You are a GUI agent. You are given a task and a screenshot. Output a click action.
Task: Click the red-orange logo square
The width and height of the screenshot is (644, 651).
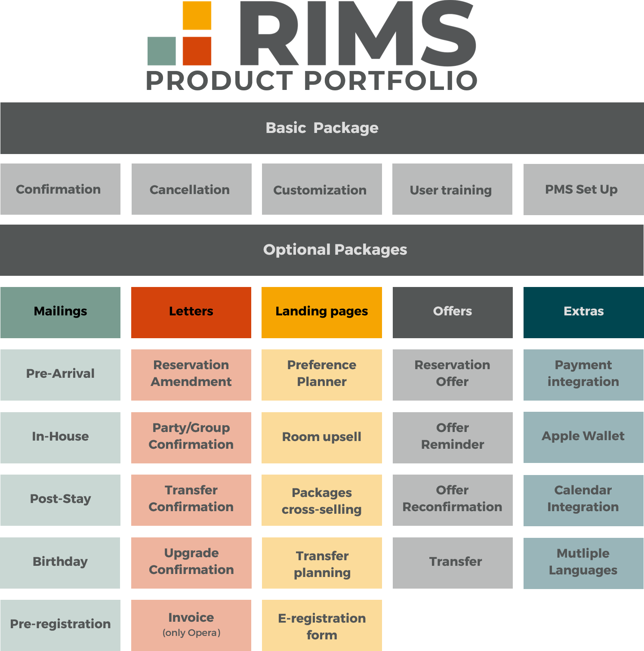click(197, 51)
